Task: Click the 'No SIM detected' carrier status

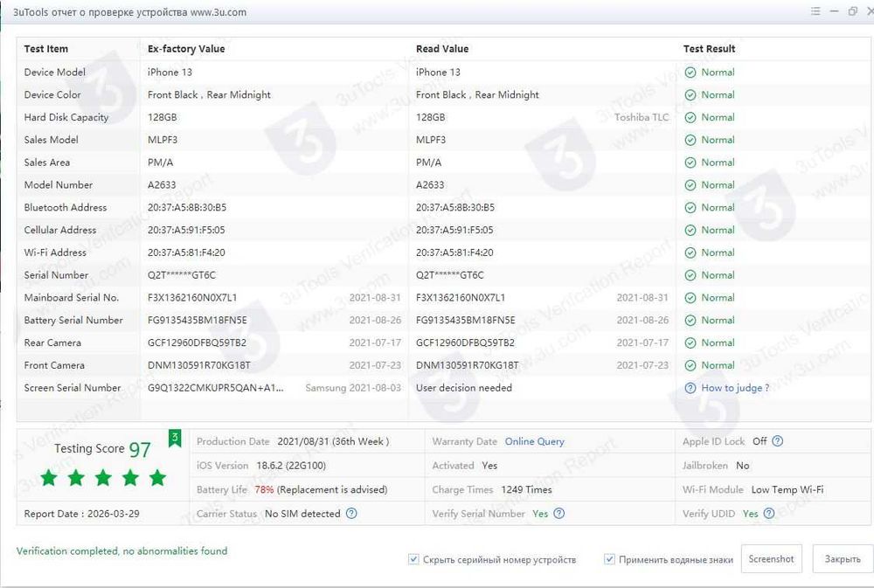Action: 302,514
